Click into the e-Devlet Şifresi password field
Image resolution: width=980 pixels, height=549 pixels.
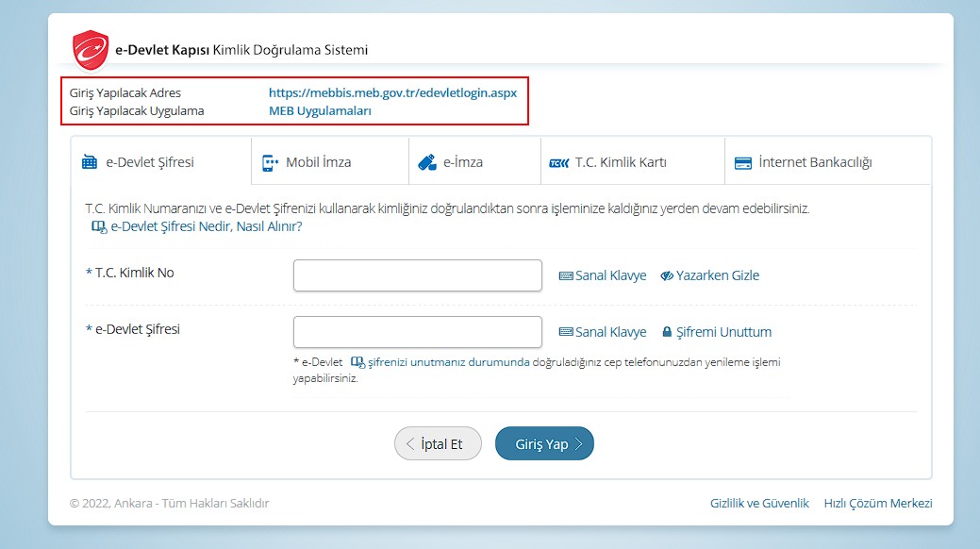click(417, 332)
